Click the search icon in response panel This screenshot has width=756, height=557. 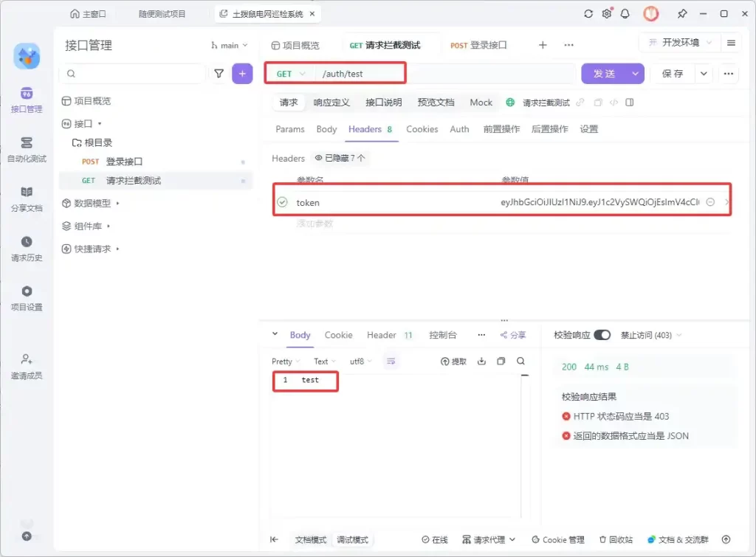point(520,361)
